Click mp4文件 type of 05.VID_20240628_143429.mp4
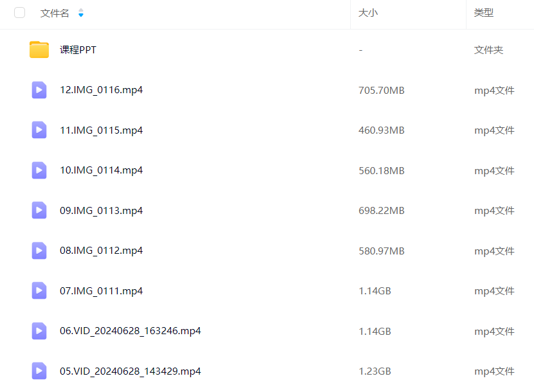Image resolution: width=534 pixels, height=392 pixels. (x=494, y=371)
